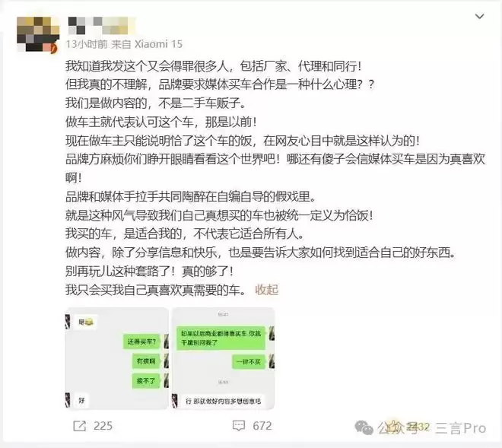Click the 13小时前 timestamp

(87, 44)
